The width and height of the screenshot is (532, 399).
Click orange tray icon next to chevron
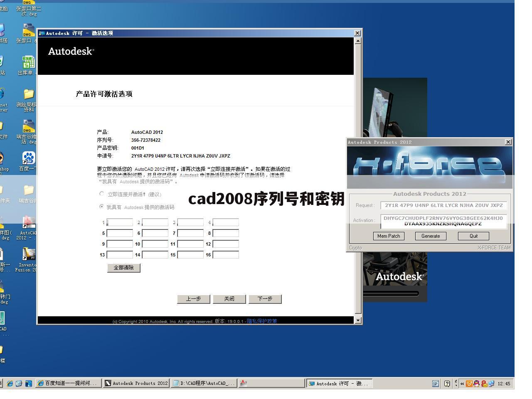[x=469, y=384]
